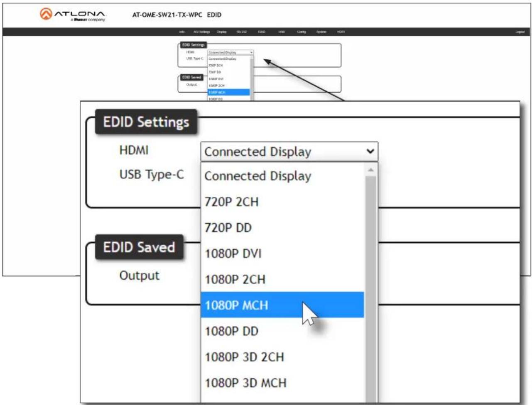Viewport: 532px width, 405px height.
Task: Go to the USB tab
Action: pos(282,32)
